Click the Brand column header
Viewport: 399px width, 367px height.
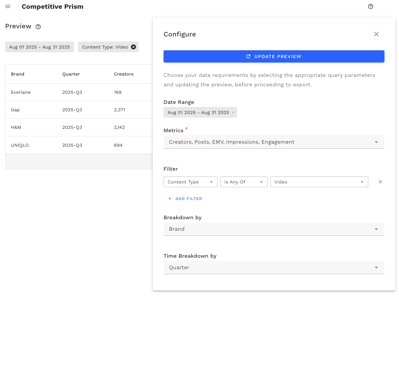pos(17,74)
